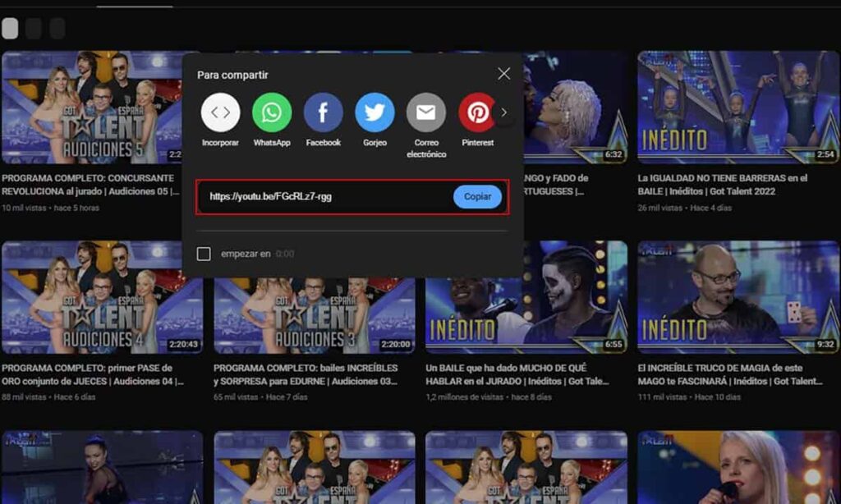Close the Para compartir dialog
Image resolution: width=841 pixels, height=504 pixels.
[x=503, y=73]
